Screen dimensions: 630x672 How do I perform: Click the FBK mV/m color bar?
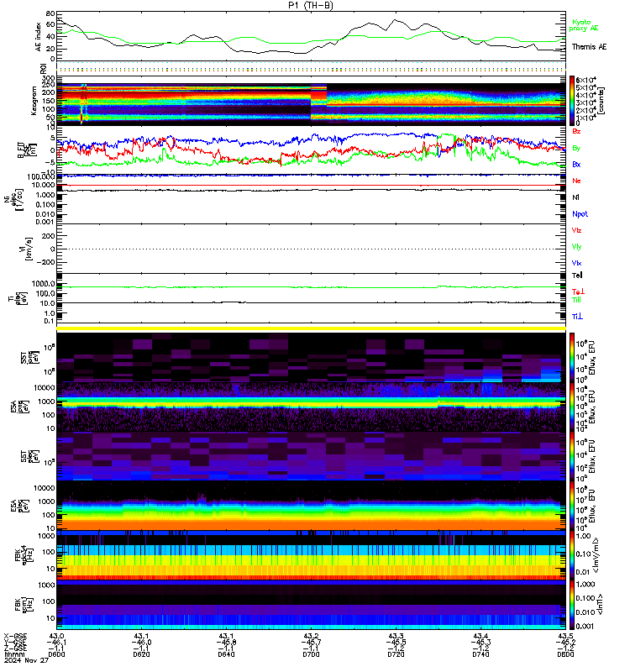pyautogui.click(x=572, y=555)
